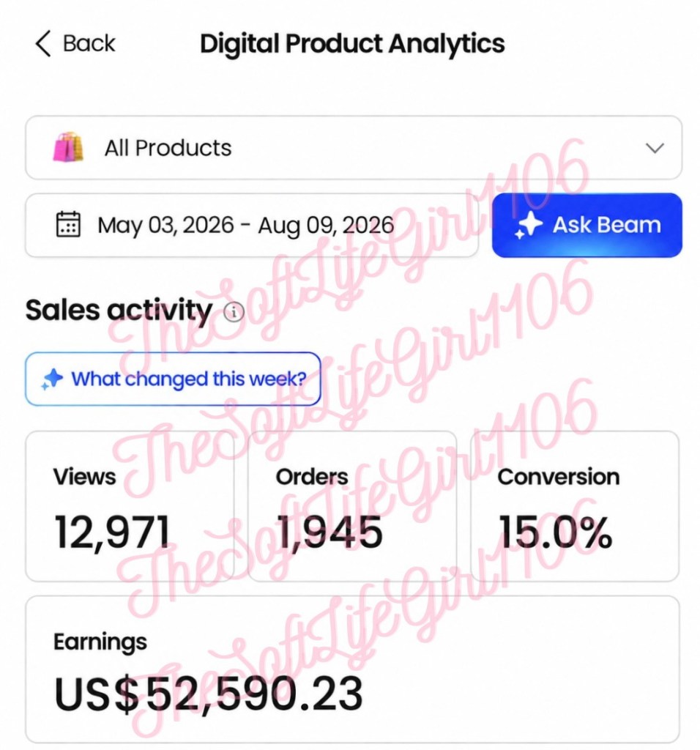Open the date range May 03 - Aug 09 picker

pos(251,226)
